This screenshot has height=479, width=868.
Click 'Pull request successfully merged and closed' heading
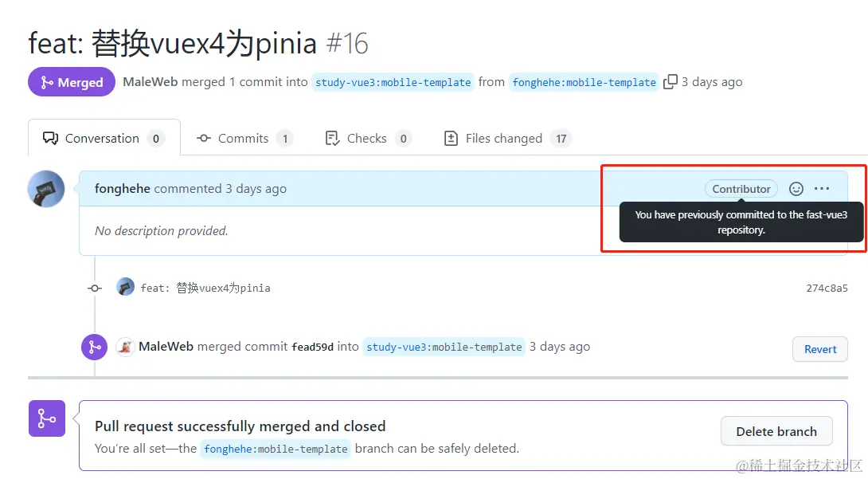click(x=240, y=426)
